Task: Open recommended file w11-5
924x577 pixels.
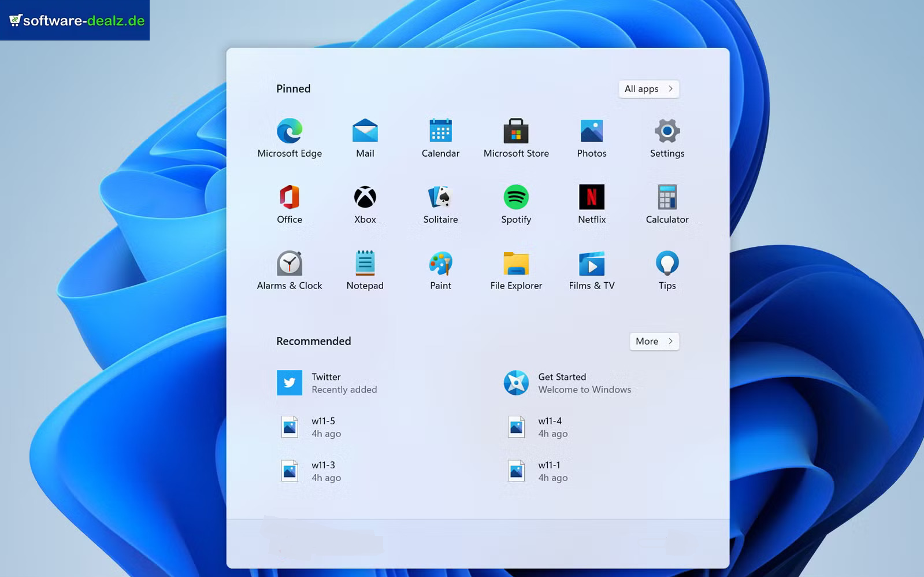Action: point(311,427)
